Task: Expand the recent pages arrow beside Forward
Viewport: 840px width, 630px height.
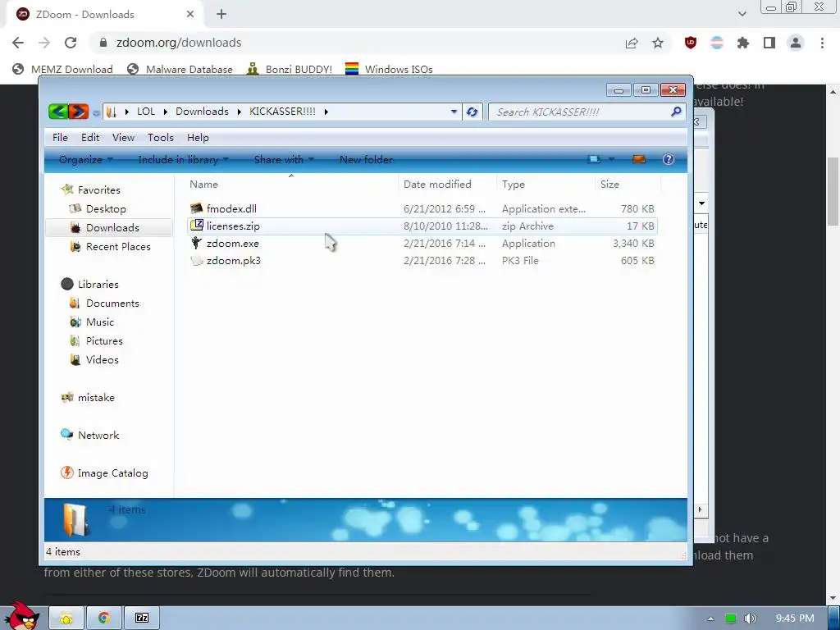Action: click(96, 112)
